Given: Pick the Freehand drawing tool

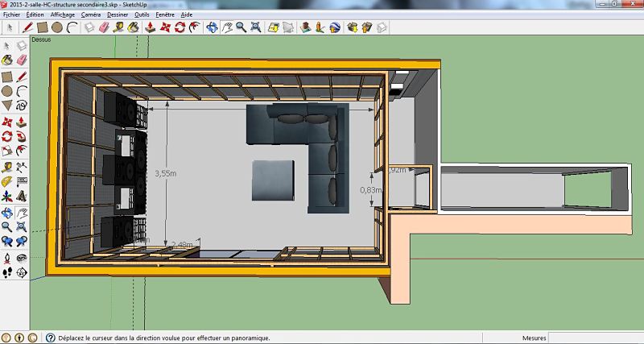Looking at the screenshot, I should pos(22,106).
